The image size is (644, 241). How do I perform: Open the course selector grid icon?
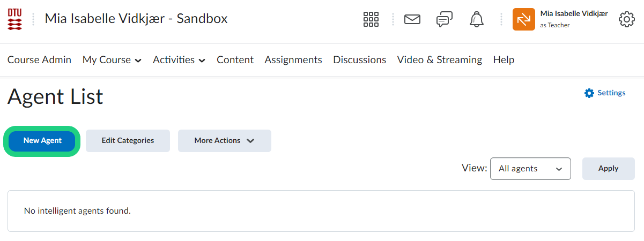click(371, 19)
